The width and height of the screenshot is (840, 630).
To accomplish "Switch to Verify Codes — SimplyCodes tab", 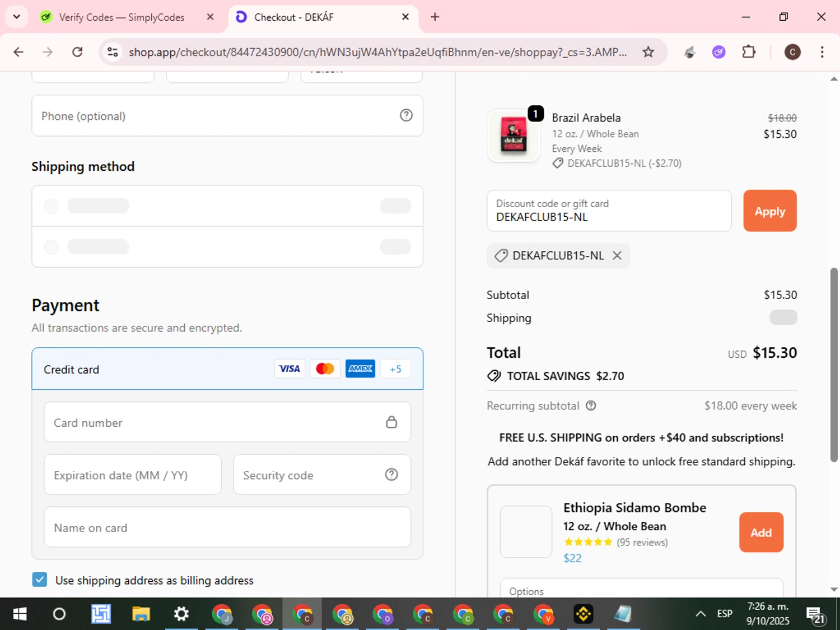I will pos(122,17).
